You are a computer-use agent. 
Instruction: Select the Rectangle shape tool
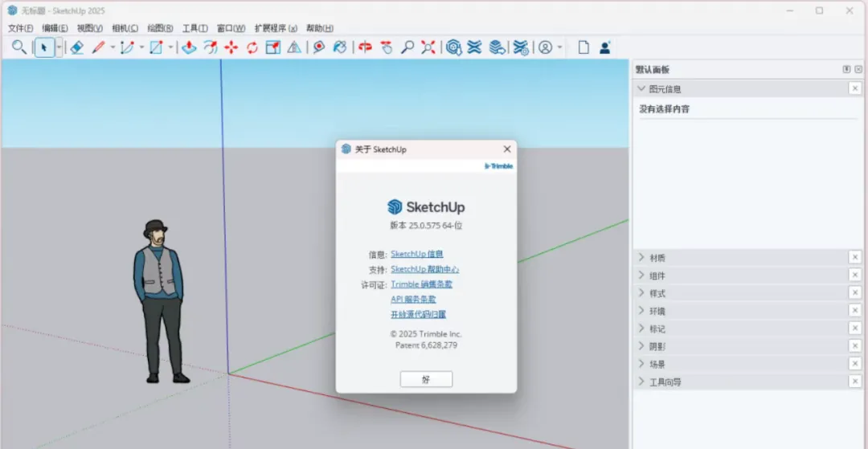[x=156, y=47]
